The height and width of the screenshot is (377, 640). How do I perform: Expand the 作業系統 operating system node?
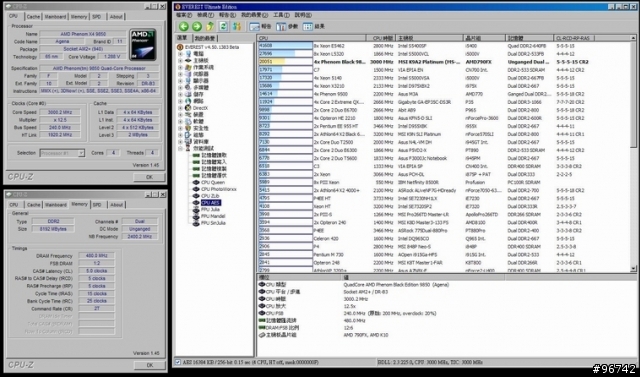coord(180,67)
